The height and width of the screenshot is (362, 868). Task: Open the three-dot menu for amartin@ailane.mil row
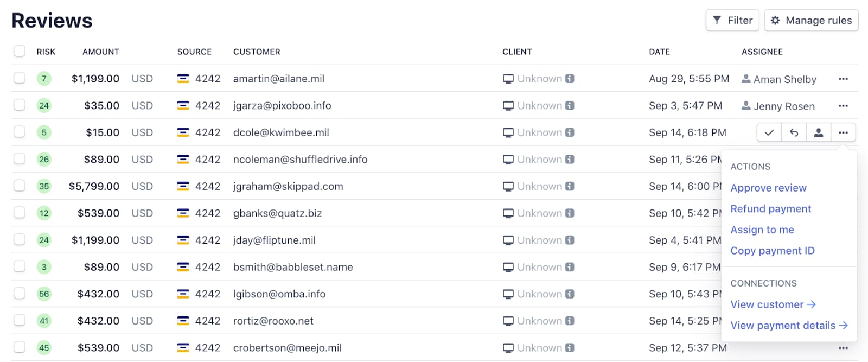pos(843,79)
